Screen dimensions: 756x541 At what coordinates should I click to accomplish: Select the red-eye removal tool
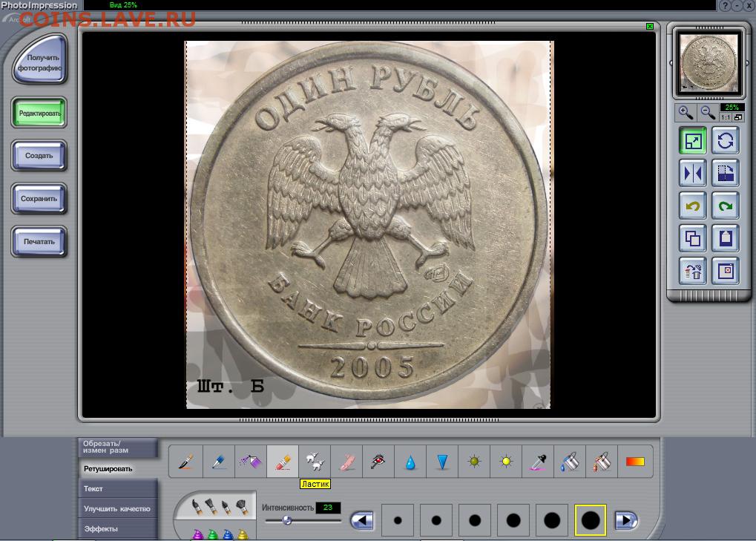click(x=378, y=462)
